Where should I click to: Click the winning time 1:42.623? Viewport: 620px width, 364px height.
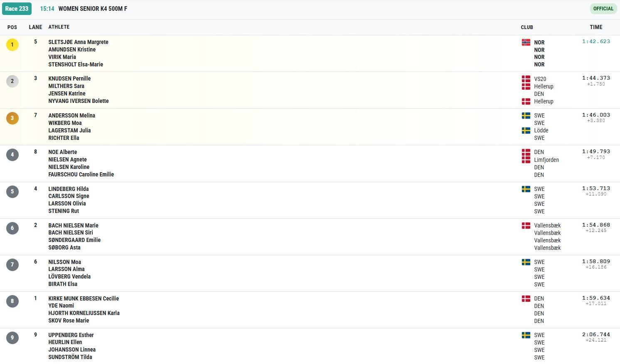pos(595,42)
